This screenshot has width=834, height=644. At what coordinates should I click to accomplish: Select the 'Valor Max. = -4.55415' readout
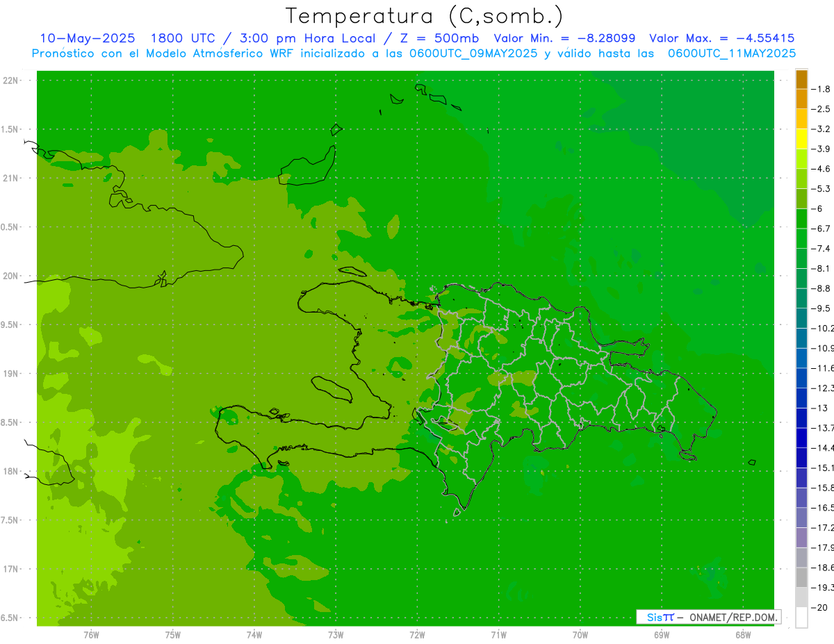pyautogui.click(x=722, y=38)
